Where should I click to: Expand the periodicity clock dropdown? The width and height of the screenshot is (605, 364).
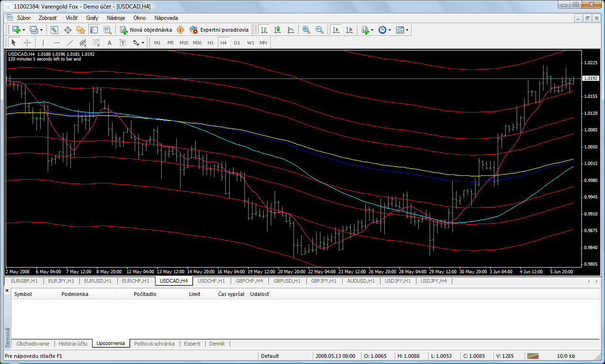point(389,30)
